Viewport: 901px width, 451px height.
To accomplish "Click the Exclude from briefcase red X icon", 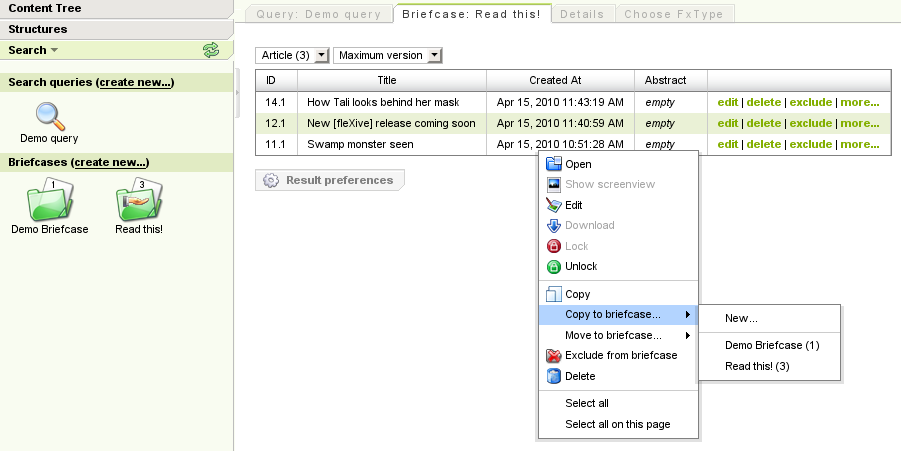I will pyautogui.click(x=553, y=356).
